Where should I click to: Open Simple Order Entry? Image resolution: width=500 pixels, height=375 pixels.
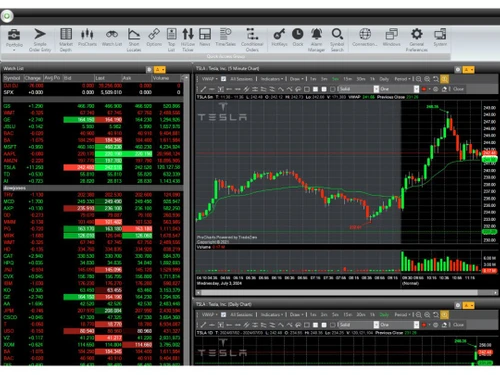pyautogui.click(x=40, y=39)
